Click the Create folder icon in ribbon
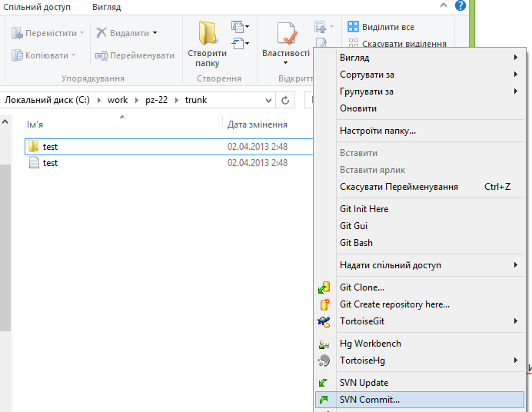Screen dimensions: 532x412 (x=208, y=33)
